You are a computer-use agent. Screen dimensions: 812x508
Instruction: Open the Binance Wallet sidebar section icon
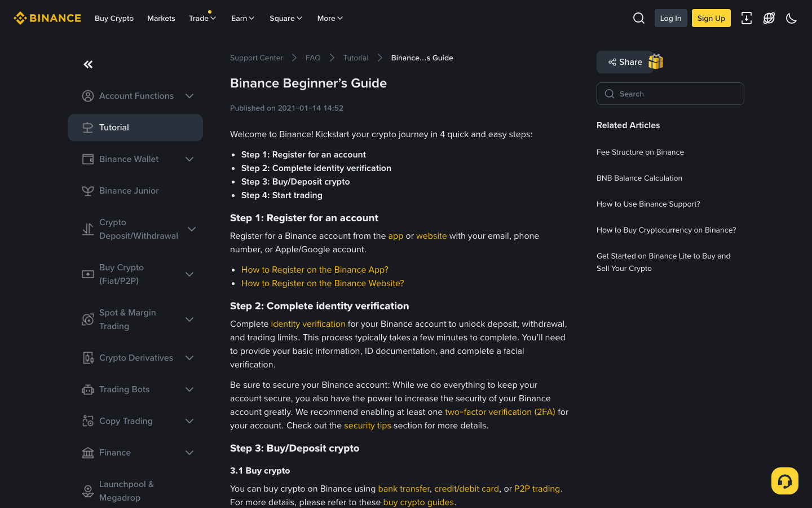point(88,159)
